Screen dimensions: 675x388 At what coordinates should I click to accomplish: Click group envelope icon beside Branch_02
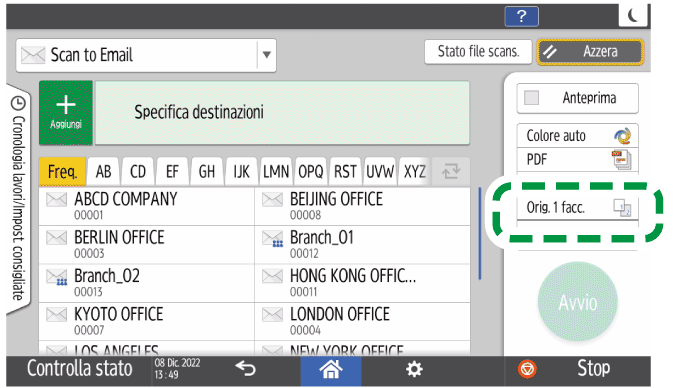[x=56, y=277]
